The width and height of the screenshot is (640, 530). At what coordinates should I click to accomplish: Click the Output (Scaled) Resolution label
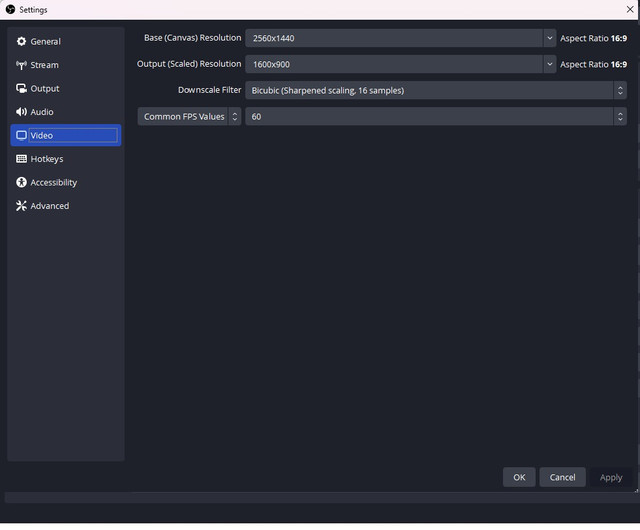coord(189,64)
